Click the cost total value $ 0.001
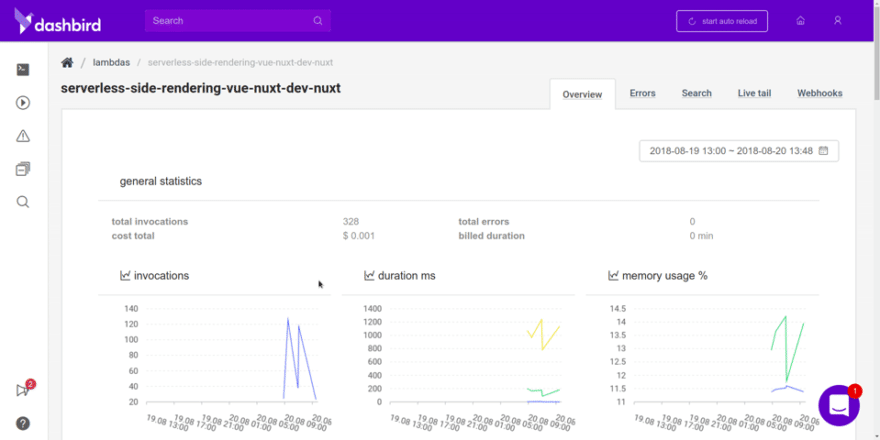The image size is (880, 440). click(359, 236)
